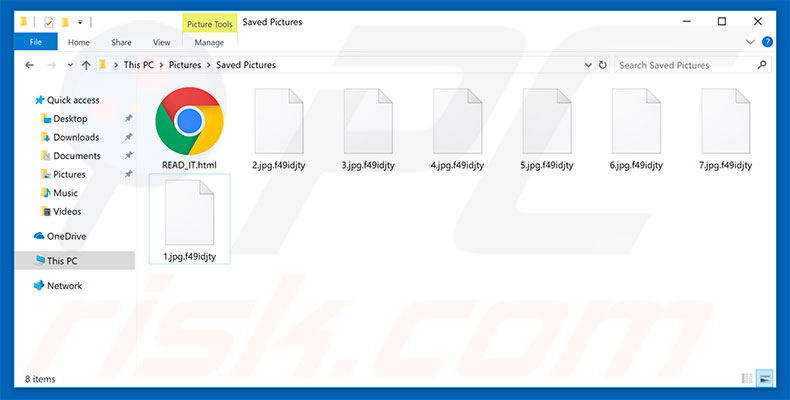This screenshot has width=790, height=400.
Task: Click the New folder icon in quick toolbar
Action: (x=65, y=22)
